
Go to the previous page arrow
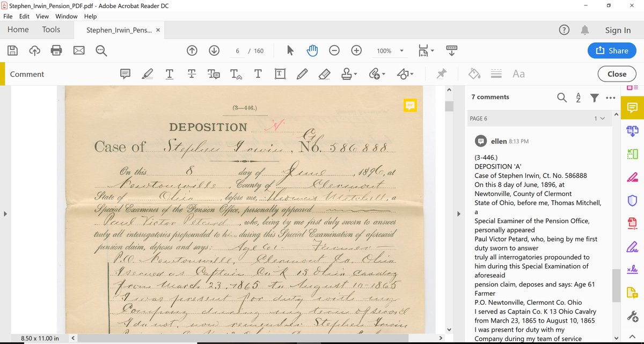click(x=192, y=50)
